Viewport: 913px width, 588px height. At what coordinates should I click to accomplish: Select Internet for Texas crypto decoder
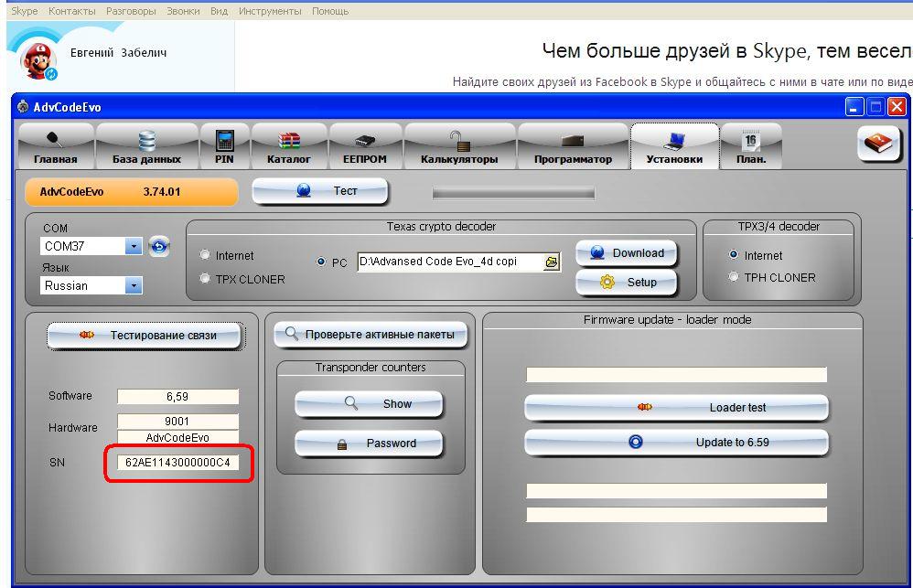[205, 255]
